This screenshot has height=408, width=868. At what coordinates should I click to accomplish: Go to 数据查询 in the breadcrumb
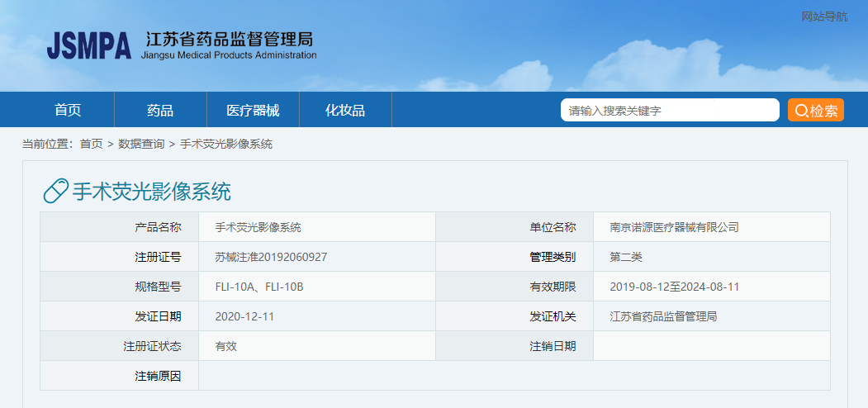coord(141,145)
